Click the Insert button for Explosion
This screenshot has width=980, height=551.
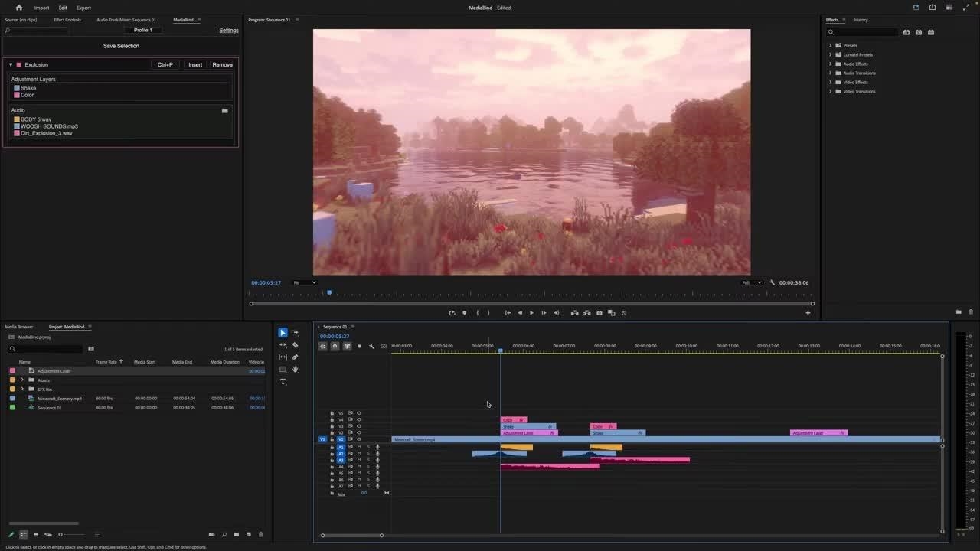[x=195, y=65]
